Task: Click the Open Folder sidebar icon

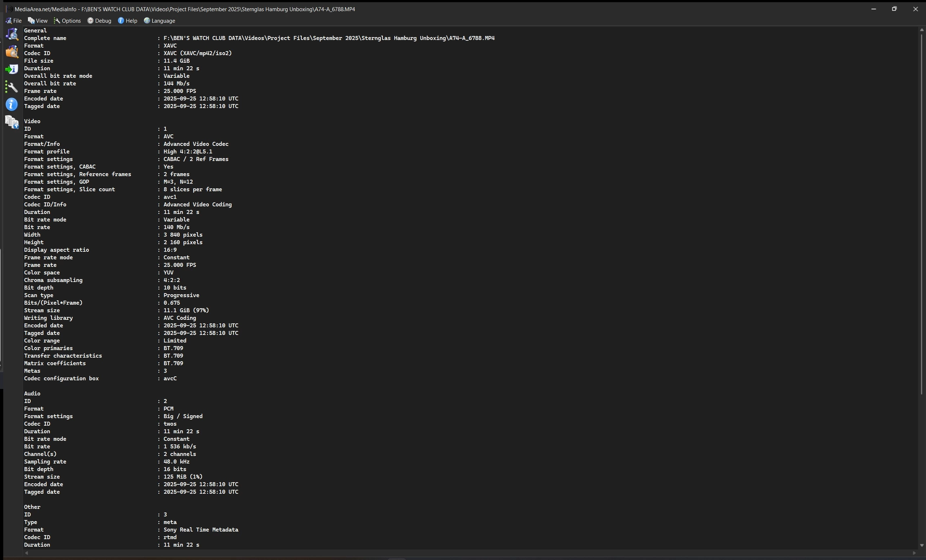Action: 12,52
